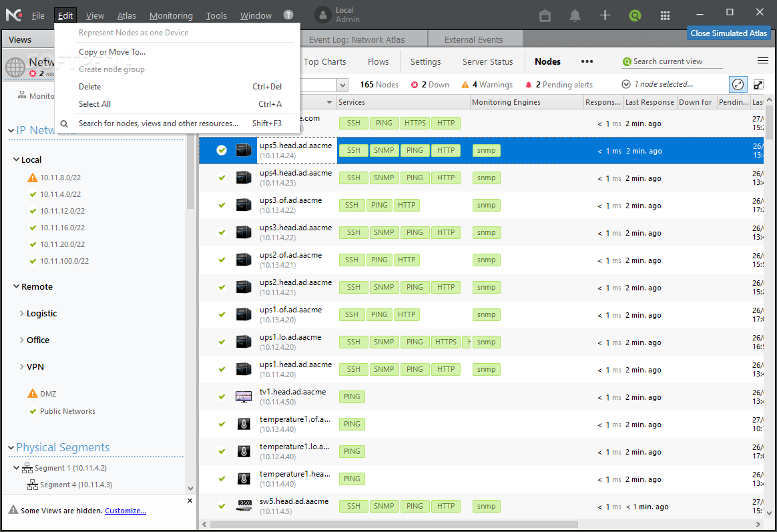777x532 pixels.
Task: Click the NetCrunch logo icon
Action: point(14,15)
